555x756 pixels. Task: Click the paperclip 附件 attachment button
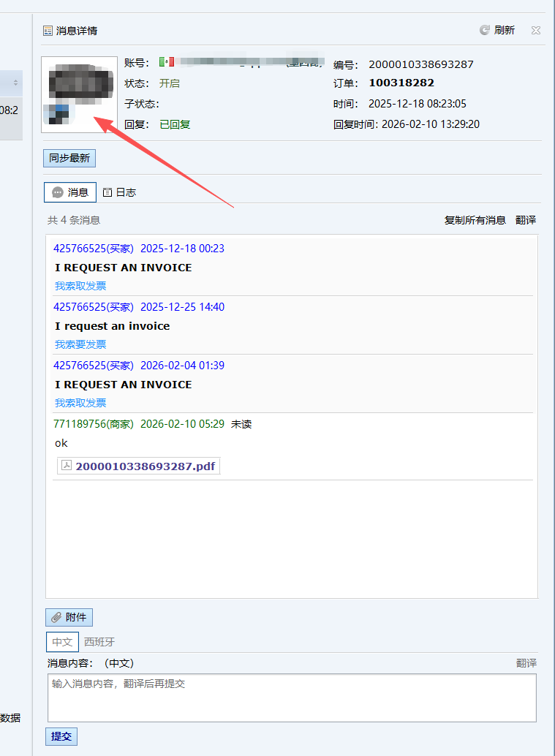pos(69,617)
